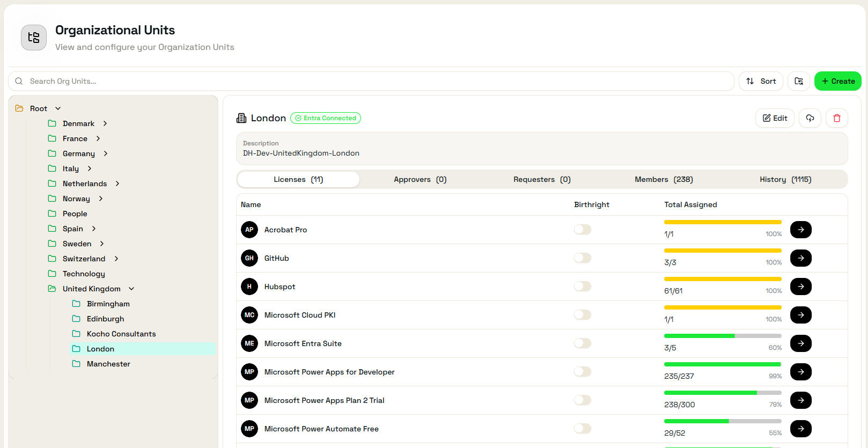
Task: Toggle Birthright for Microsoft Entra Suite
Action: (583, 343)
